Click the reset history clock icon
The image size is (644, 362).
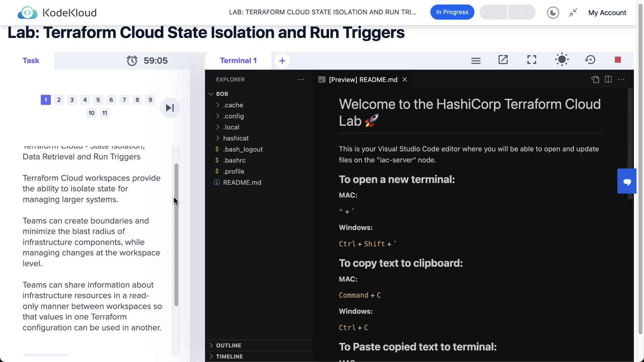[x=590, y=60]
